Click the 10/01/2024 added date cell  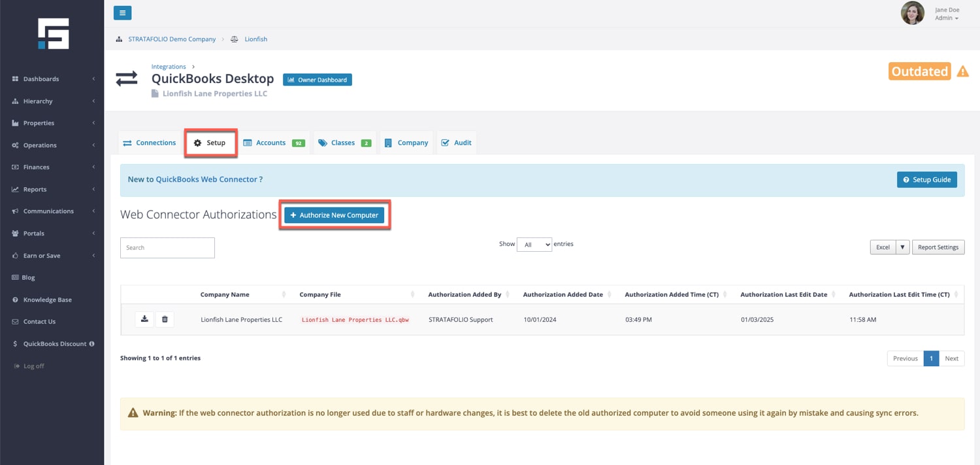click(540, 320)
